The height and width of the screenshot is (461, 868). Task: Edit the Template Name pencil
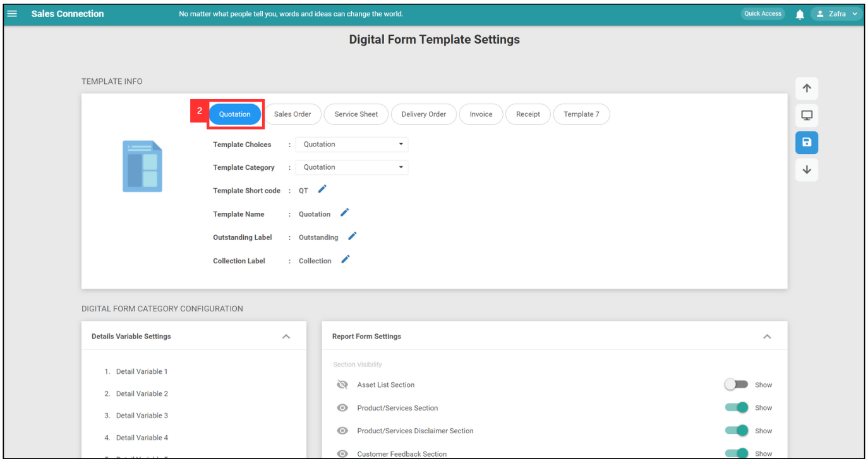pyautogui.click(x=344, y=212)
